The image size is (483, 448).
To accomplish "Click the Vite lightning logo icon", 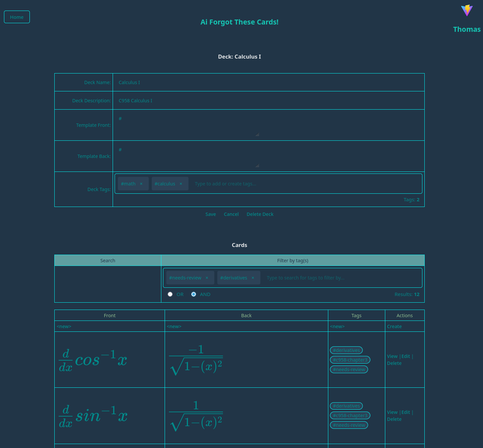I will coord(467,10).
